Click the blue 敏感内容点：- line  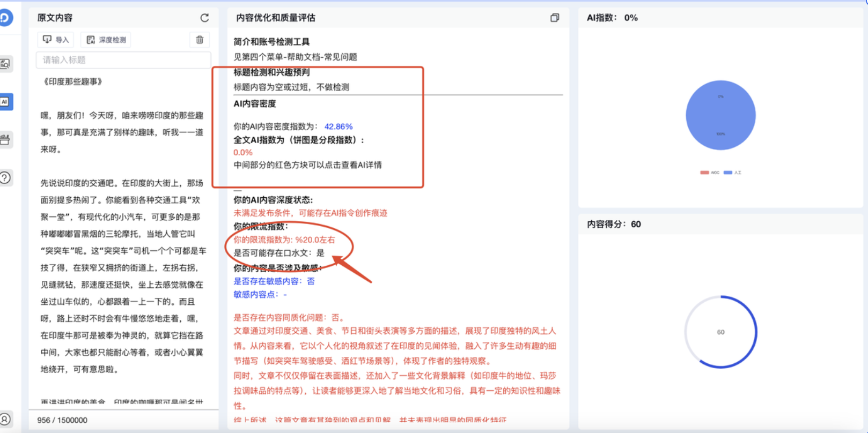(260, 294)
